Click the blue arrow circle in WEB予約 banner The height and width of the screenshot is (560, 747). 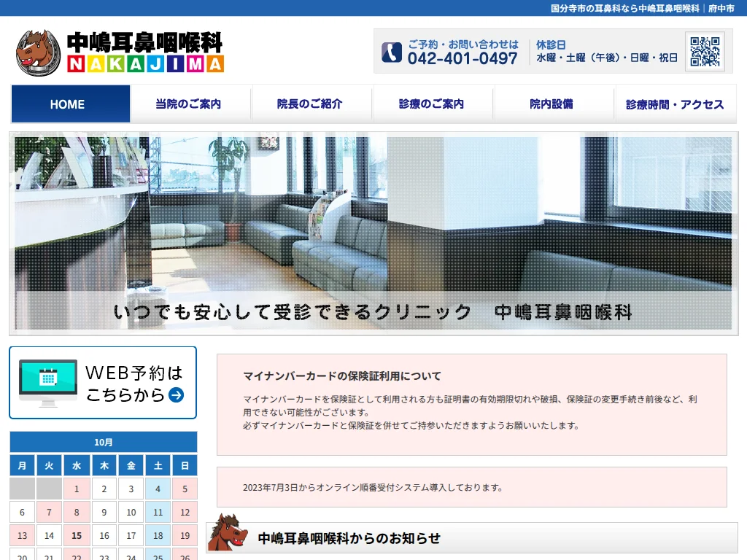pyautogui.click(x=177, y=394)
